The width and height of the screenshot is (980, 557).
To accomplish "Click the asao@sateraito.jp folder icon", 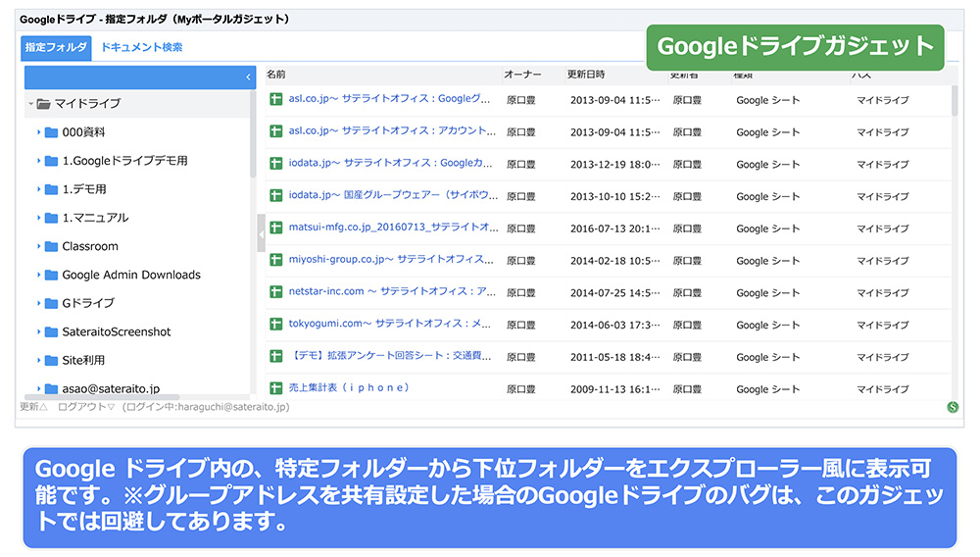I will coord(51,389).
